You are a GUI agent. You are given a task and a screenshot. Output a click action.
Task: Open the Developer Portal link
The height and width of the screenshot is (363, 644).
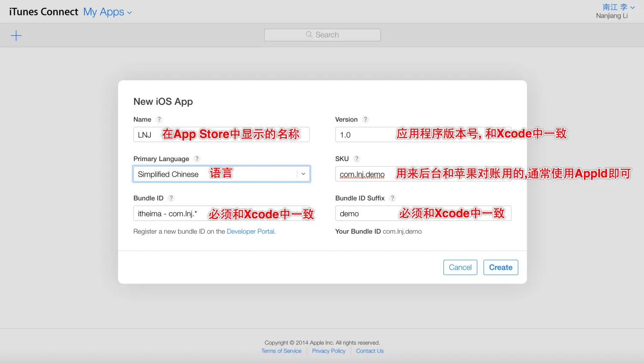coord(250,231)
